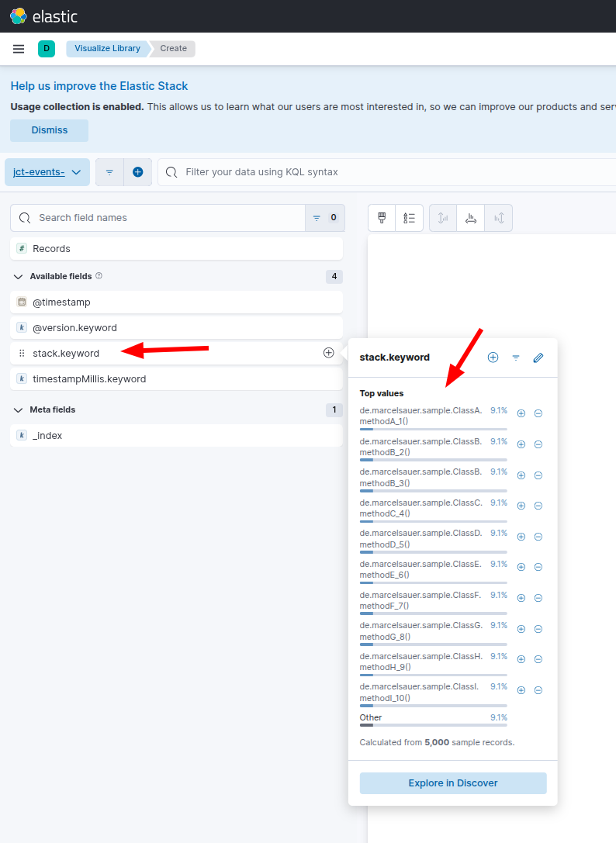Image resolution: width=616 pixels, height=843 pixels.
Task: Filter out ClassD.methodD_5() value
Action: [538, 537]
